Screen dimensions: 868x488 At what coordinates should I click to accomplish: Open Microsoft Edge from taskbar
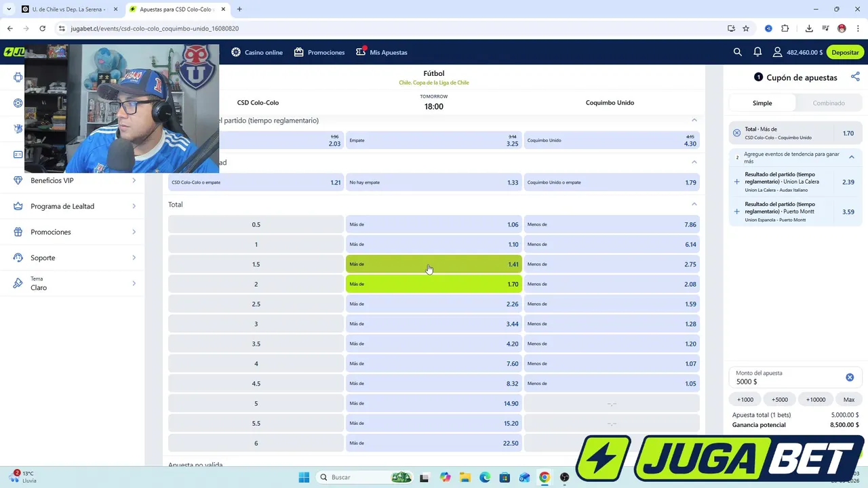pos(485,477)
